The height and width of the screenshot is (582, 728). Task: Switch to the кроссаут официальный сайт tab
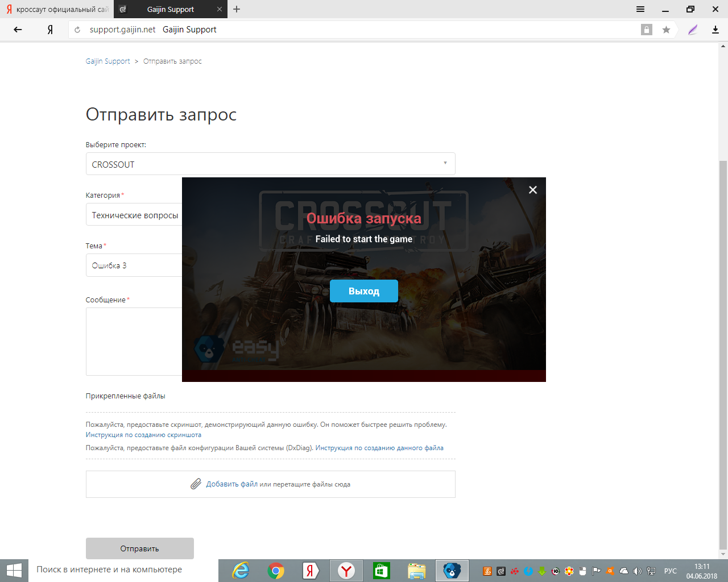click(57, 9)
